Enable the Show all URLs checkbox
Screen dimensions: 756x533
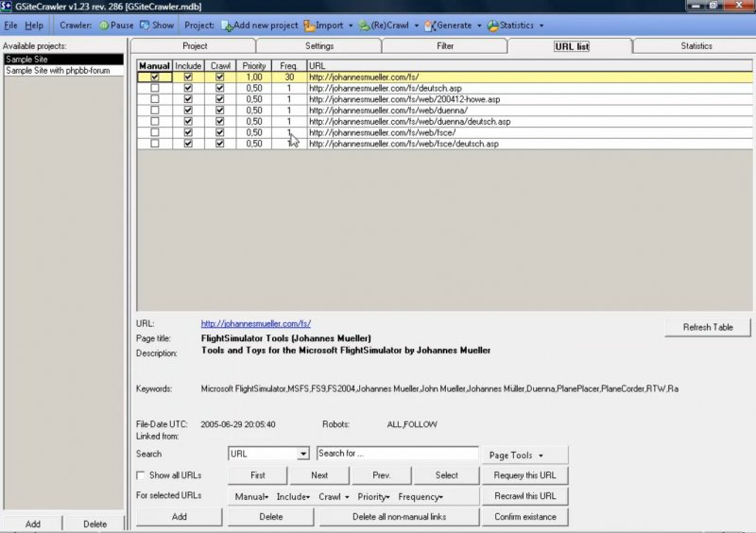[x=142, y=475]
